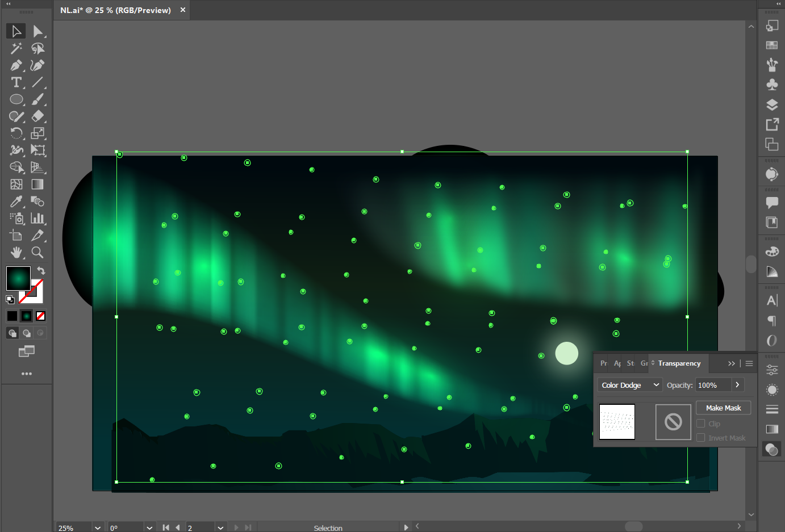
Task: Select the Line Segment tool
Action: pos(37,82)
